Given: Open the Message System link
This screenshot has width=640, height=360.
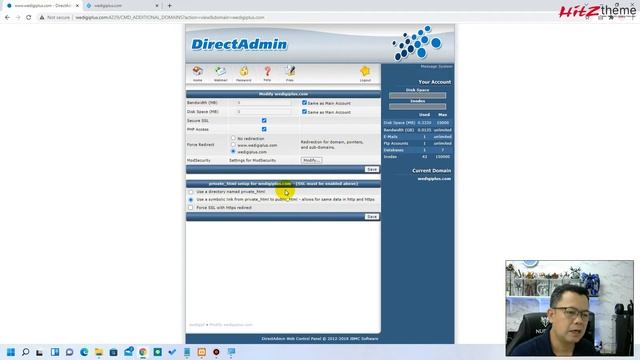Looking at the screenshot, I should point(436,66).
